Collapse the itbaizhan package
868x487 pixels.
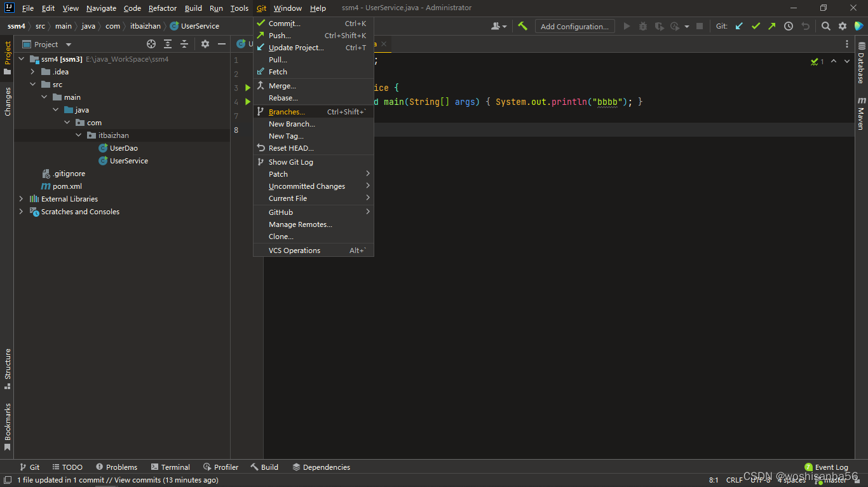click(79, 135)
